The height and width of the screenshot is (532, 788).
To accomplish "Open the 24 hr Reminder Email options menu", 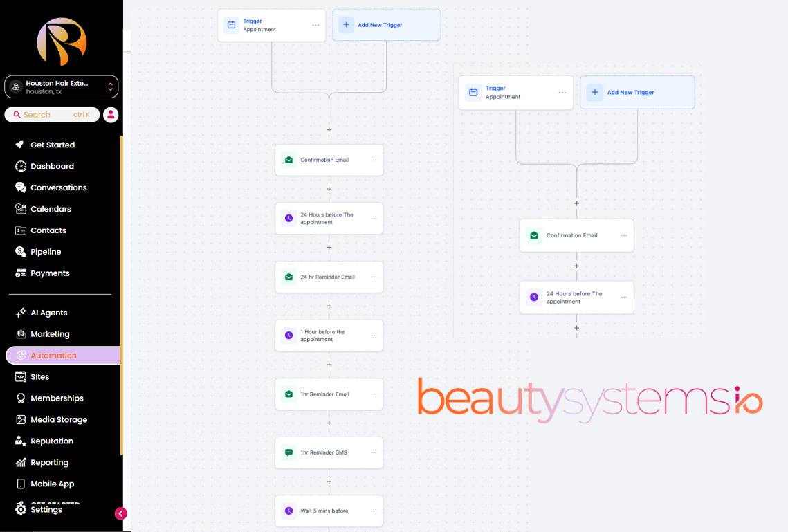I will tap(374, 277).
